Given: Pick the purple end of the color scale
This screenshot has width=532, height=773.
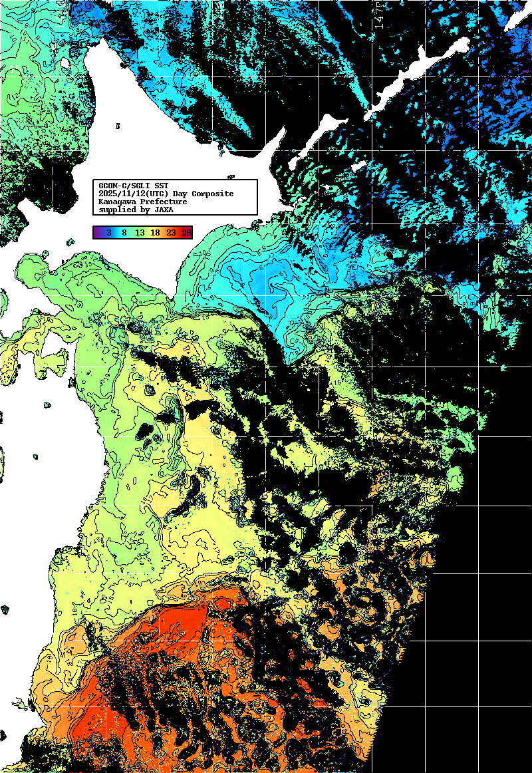Looking at the screenshot, I should pyautogui.click(x=98, y=233).
